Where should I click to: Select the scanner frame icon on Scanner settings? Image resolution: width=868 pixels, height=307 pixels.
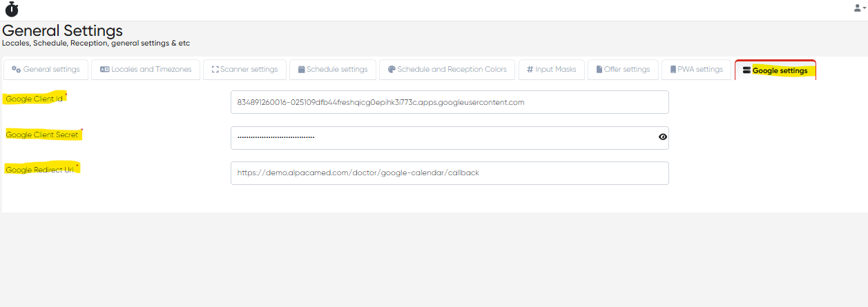coord(215,70)
